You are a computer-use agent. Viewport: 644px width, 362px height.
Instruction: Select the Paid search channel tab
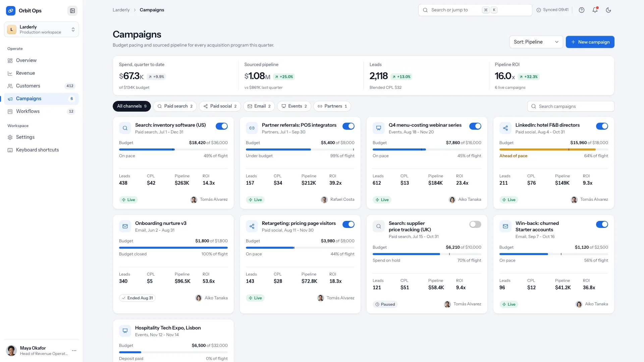175,106
